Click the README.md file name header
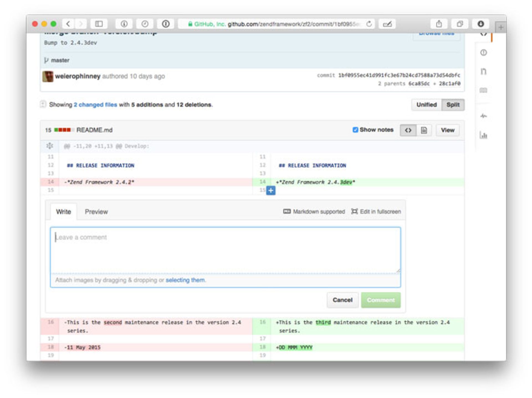Screen dimensions: 532x398 (94, 130)
